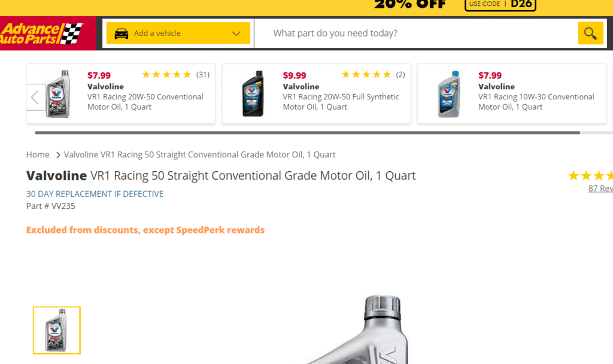
Task: Open VR1 Racing 20W-50 Conventional oil image
Action: pos(58,94)
